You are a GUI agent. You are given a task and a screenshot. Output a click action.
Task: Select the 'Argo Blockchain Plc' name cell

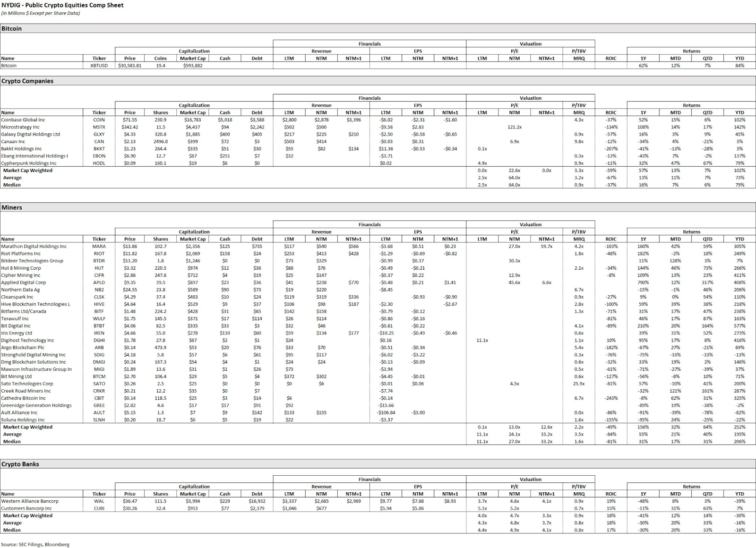(23, 348)
